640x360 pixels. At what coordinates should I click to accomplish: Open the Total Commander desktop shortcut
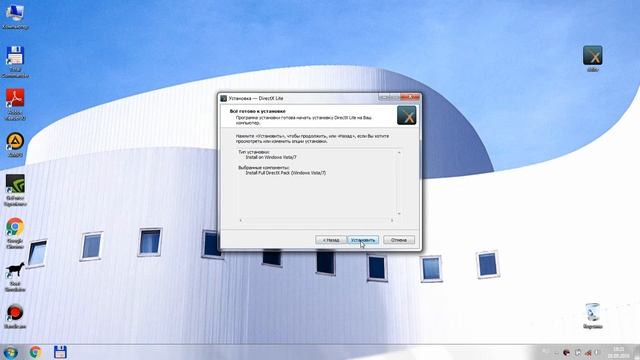pyautogui.click(x=15, y=61)
